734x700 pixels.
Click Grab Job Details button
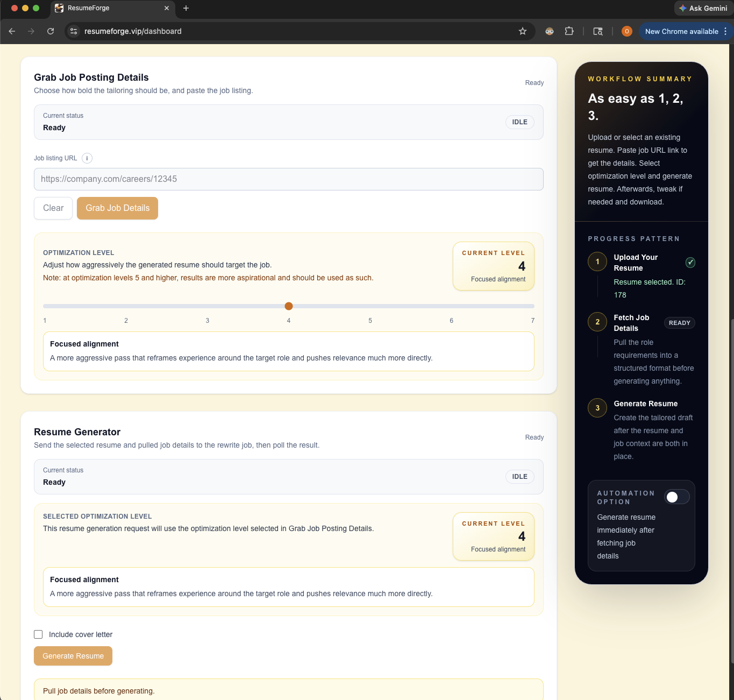(x=118, y=208)
